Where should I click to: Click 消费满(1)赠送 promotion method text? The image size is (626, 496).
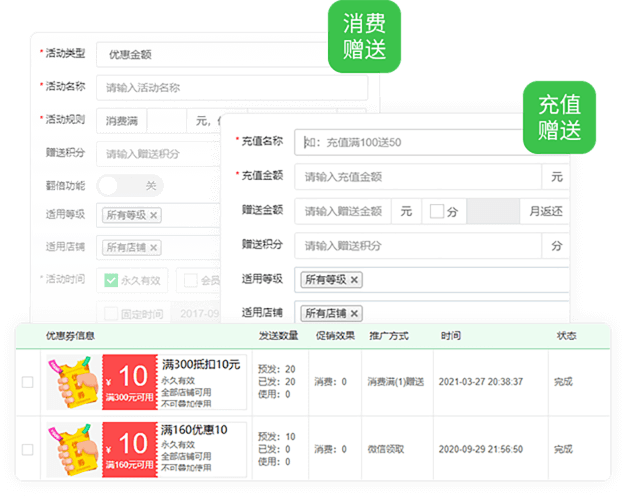point(396,382)
